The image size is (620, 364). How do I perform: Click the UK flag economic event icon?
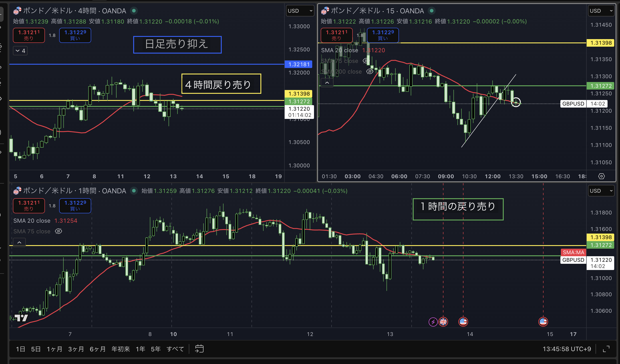tap(443, 322)
